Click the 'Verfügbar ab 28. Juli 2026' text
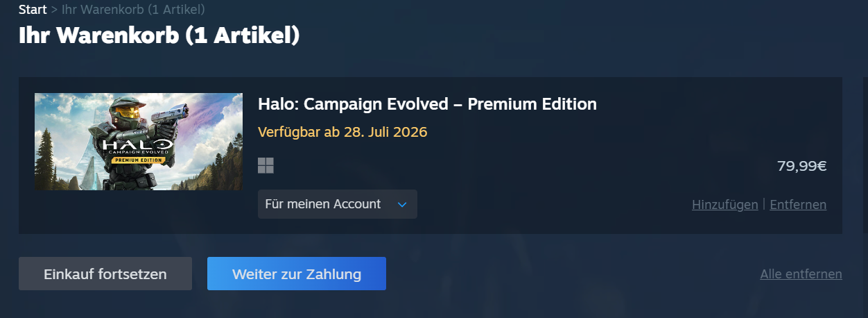Screen dimensions: 868x318 click(x=342, y=131)
